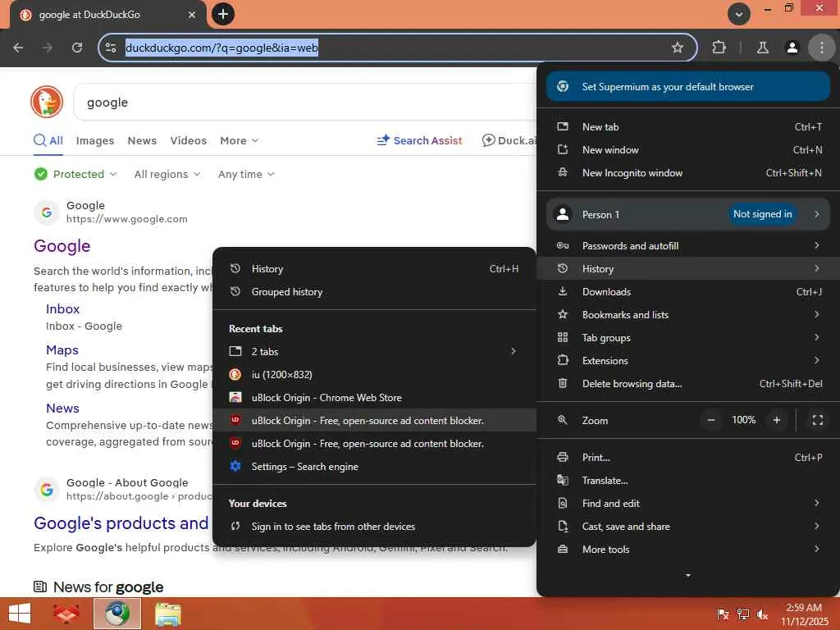Screen dimensions: 840x630
Task: Reopen uBlock Origin - Chrome Web Store tab
Action: point(374,398)
